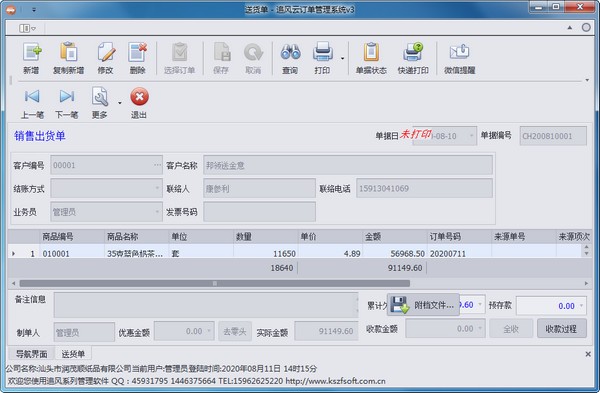The height and width of the screenshot is (393, 600).
Task: Click the red 退出 exit icon
Action: tap(139, 96)
